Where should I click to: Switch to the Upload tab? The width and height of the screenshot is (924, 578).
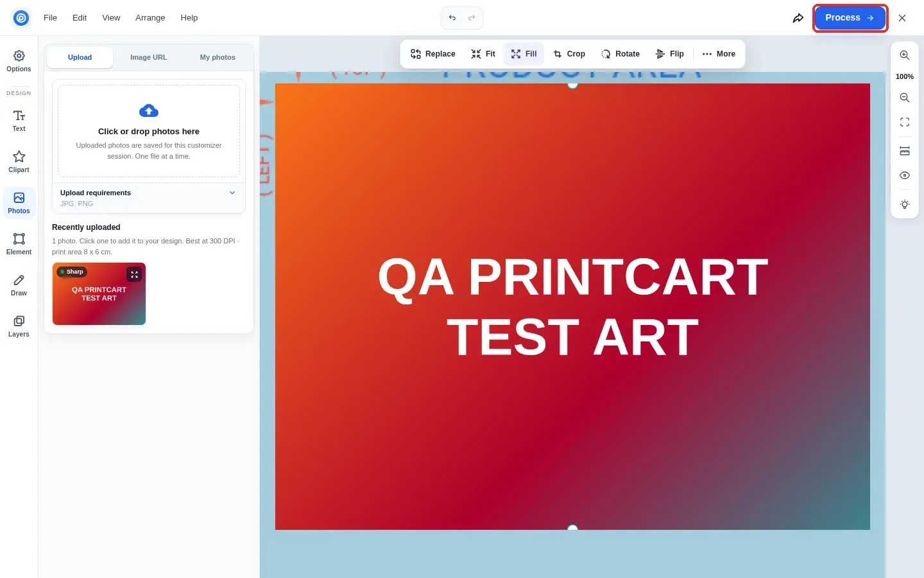[80, 57]
